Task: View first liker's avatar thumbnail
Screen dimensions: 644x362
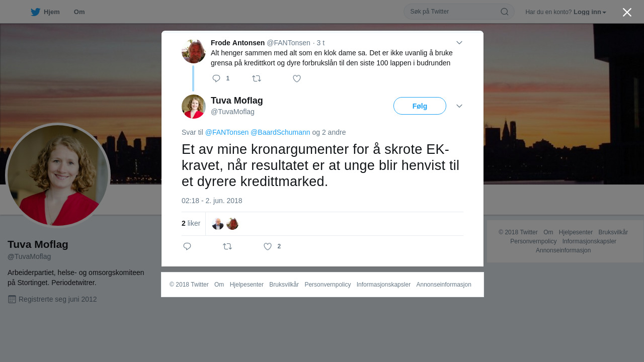Action: point(218,224)
